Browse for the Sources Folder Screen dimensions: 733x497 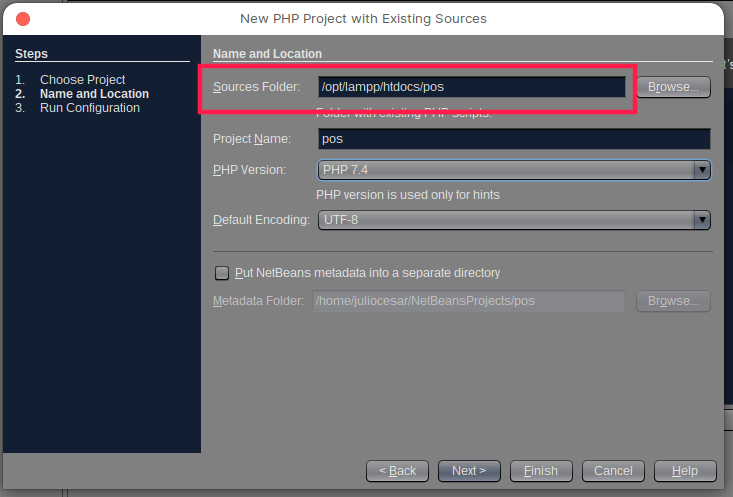(673, 87)
